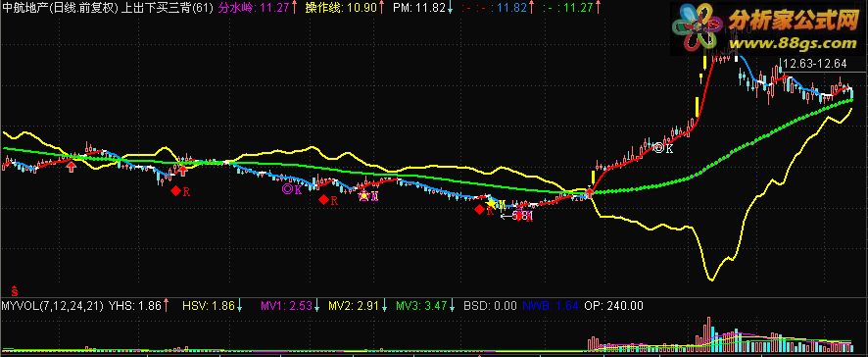Image resolution: width=868 pixels, height=357 pixels.
Task: Click the red S icon at the chart's bottom-left
Action: pos(15,290)
